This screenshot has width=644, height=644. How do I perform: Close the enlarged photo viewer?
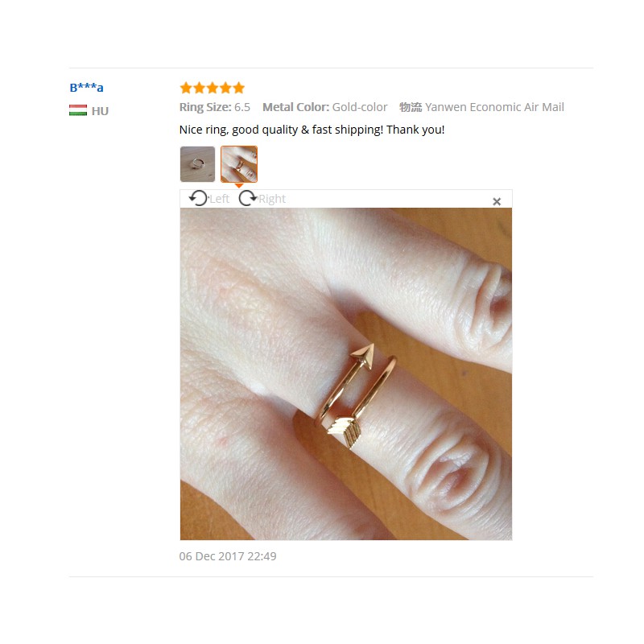[497, 201]
